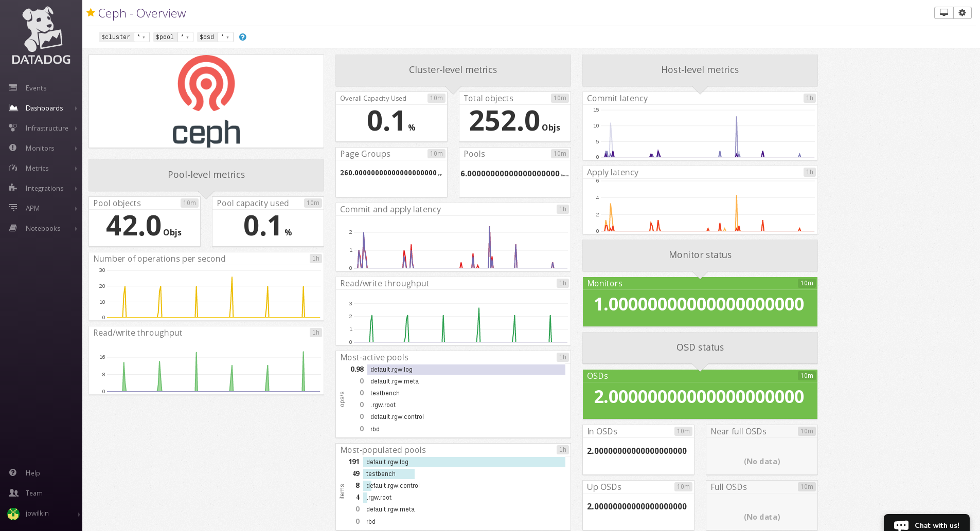The height and width of the screenshot is (531, 980).
Task: Click the Commit latency 1h badge
Action: click(810, 98)
